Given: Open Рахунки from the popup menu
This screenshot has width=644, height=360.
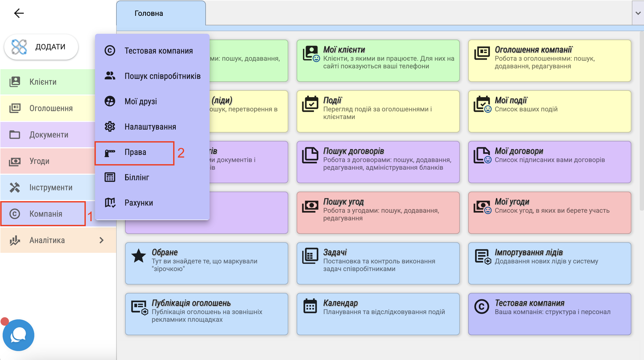Looking at the screenshot, I should [x=152, y=203].
